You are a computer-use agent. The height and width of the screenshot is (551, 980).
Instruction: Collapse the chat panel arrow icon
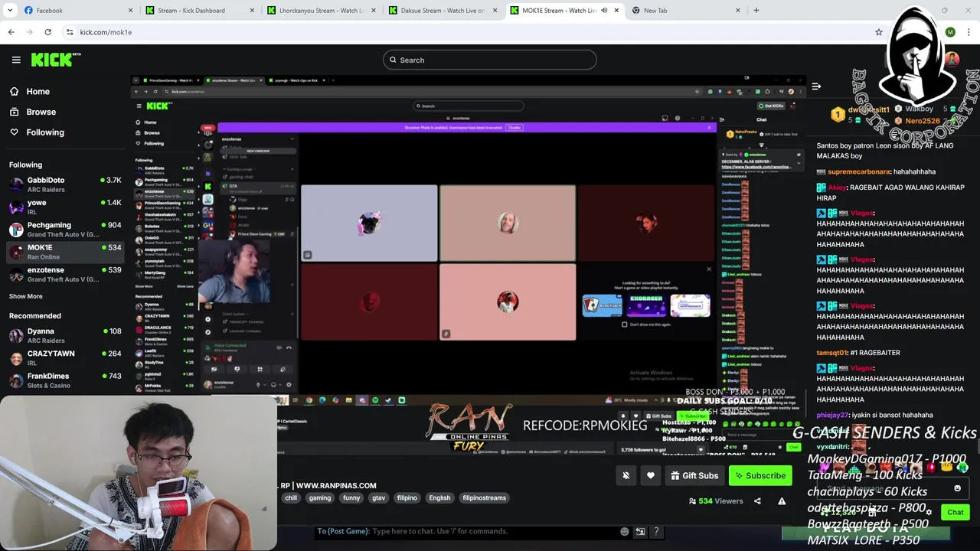point(816,86)
